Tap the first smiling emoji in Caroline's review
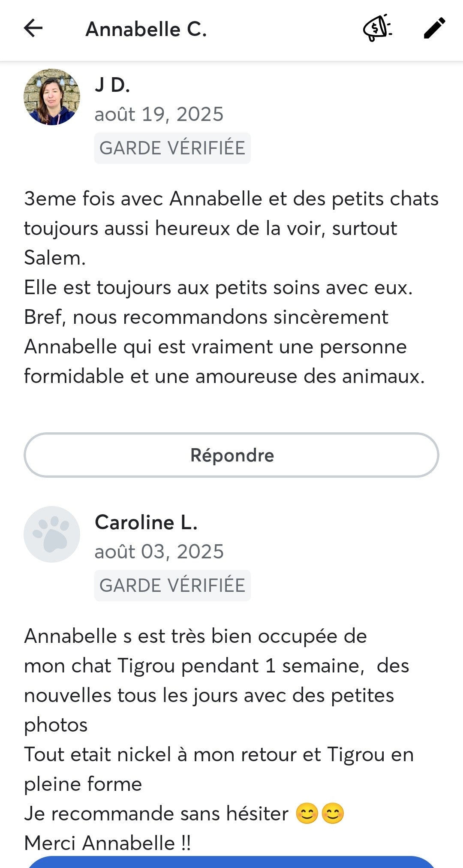463x868 pixels. pyautogui.click(x=307, y=814)
